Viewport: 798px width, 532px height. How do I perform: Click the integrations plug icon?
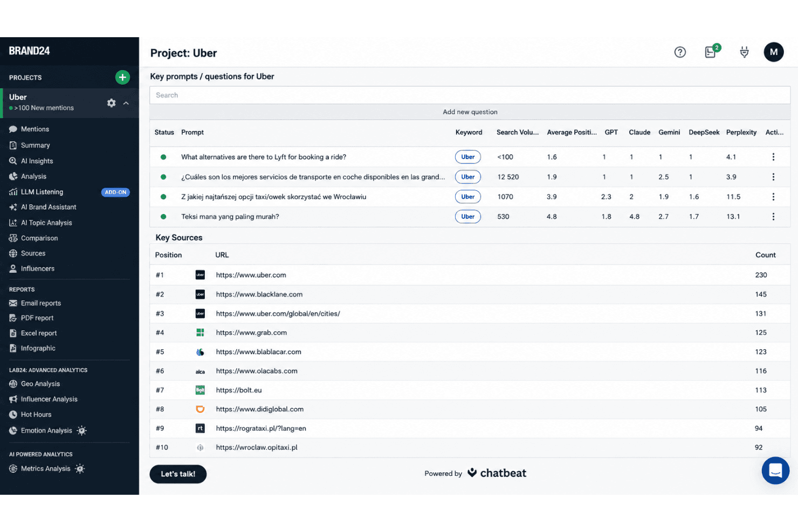(744, 52)
